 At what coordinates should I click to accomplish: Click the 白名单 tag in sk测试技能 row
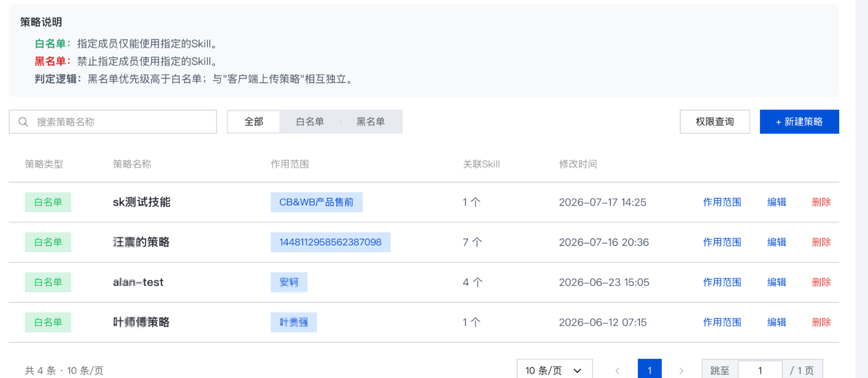[48, 202]
